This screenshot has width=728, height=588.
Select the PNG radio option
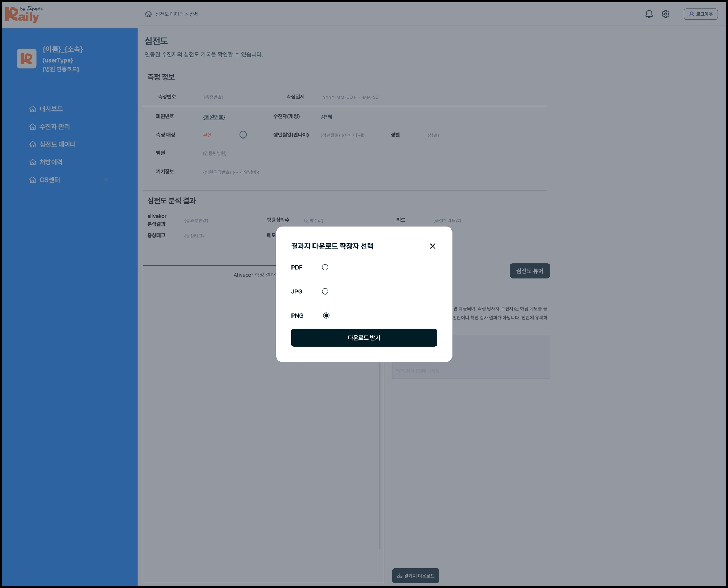(326, 315)
